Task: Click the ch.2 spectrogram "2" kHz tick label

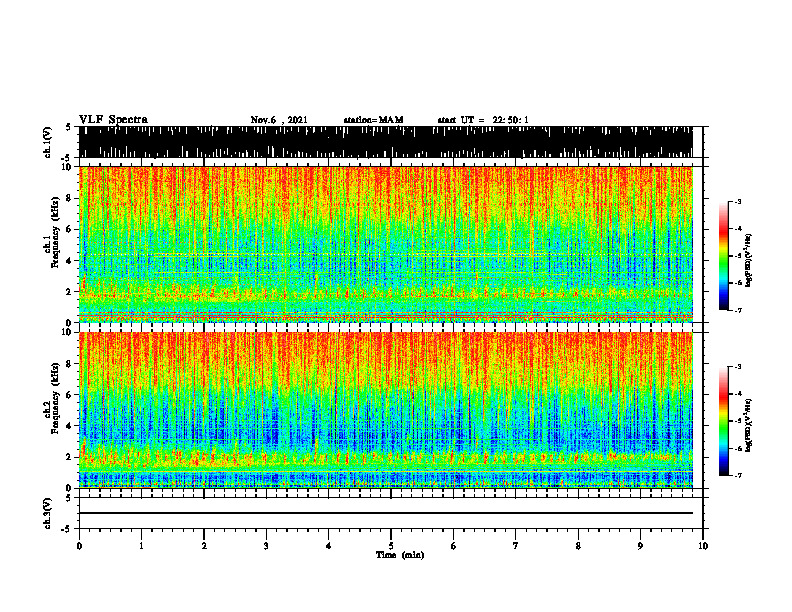Action: click(x=69, y=457)
